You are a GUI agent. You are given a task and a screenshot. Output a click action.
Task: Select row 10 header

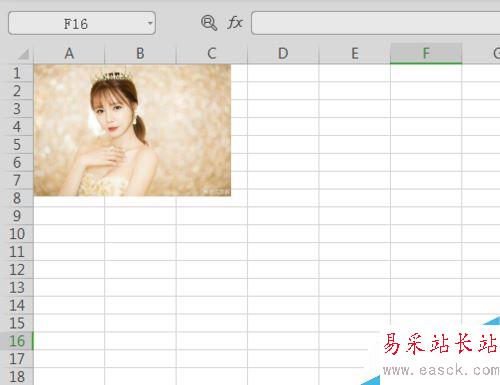[17, 234]
